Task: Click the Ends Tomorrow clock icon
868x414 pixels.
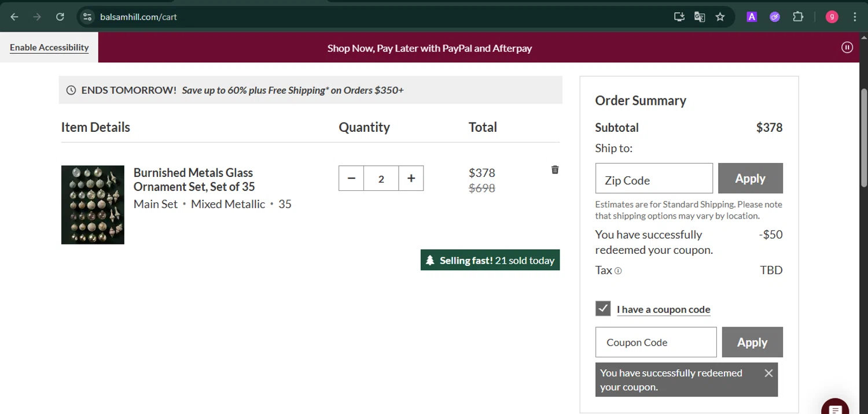Action: pos(71,90)
